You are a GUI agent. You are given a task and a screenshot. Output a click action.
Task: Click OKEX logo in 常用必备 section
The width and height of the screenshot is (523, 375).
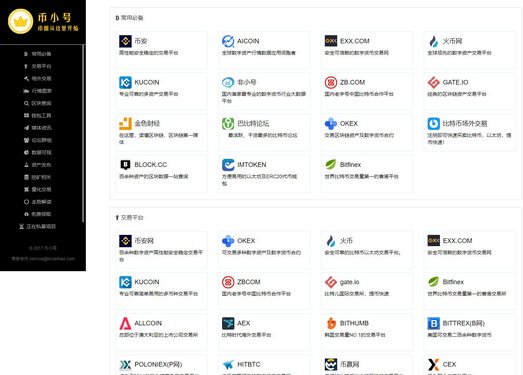(331, 124)
